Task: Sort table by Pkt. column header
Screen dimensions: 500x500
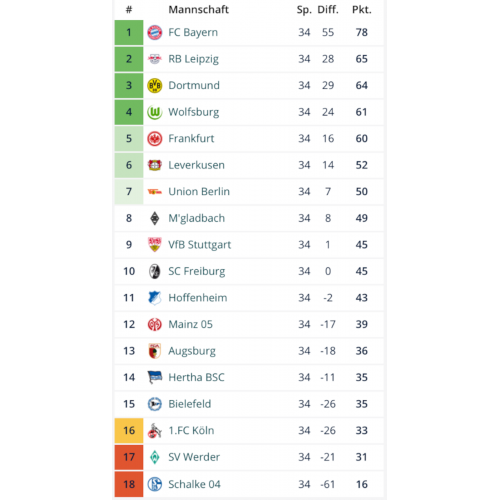Action: [362, 10]
